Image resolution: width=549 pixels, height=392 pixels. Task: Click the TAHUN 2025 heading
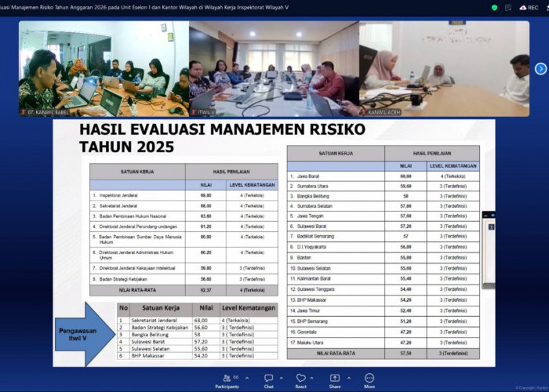pos(127,147)
